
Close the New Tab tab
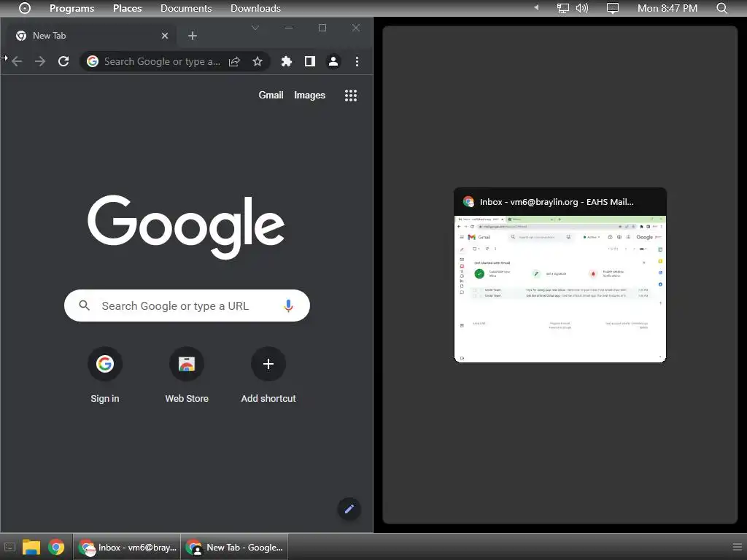(x=165, y=36)
